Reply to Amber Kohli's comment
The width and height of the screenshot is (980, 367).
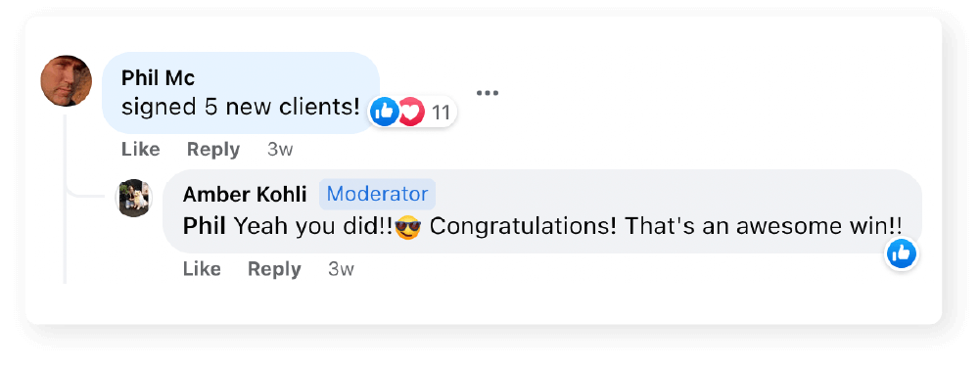tap(274, 269)
